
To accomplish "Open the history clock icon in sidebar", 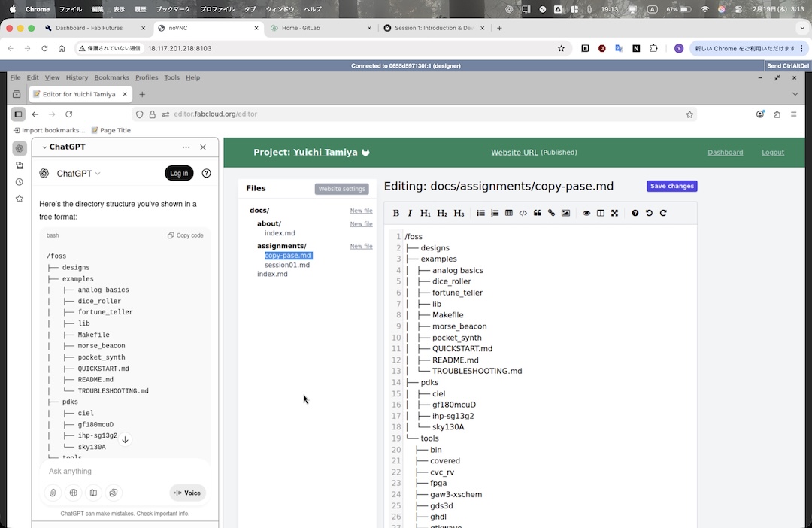I will [x=20, y=182].
